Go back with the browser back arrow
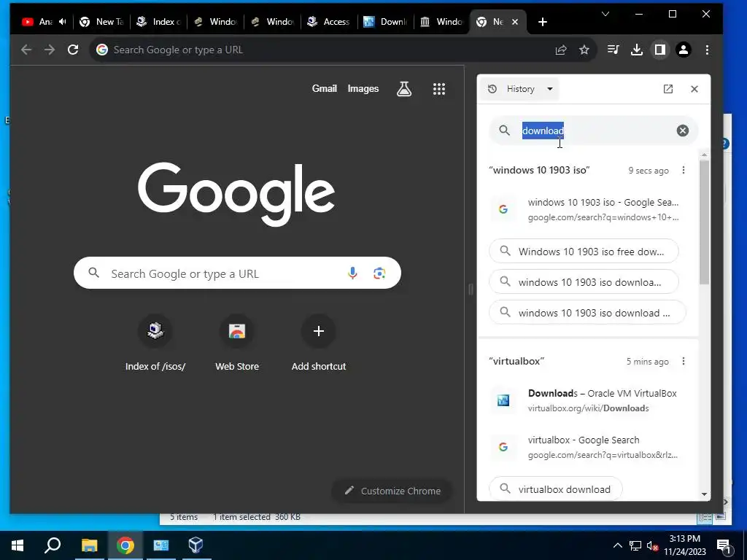This screenshot has height=560, width=747. point(26,50)
